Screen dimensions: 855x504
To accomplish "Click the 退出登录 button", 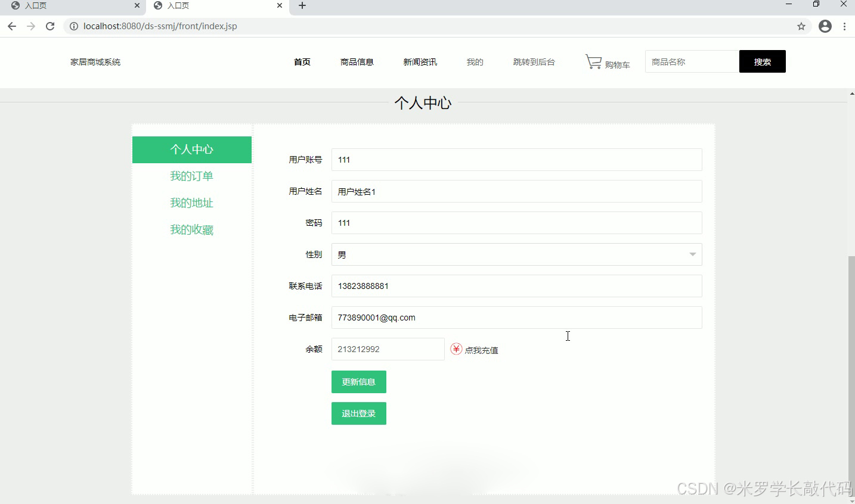I will tap(358, 413).
